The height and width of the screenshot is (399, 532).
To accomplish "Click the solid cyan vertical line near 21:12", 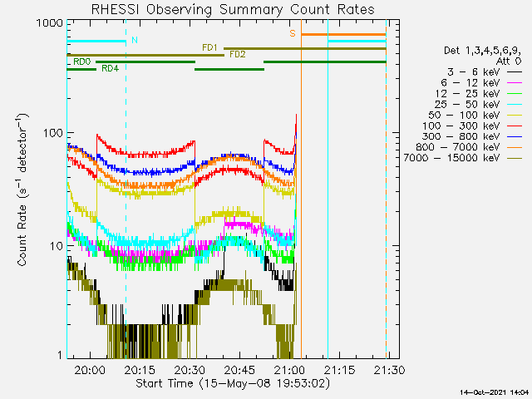I will pos(328,189).
